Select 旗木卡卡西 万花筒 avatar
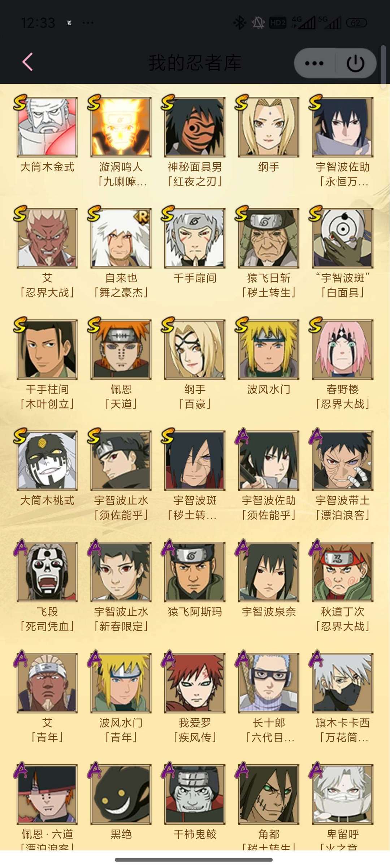The image size is (390, 868). [342, 683]
